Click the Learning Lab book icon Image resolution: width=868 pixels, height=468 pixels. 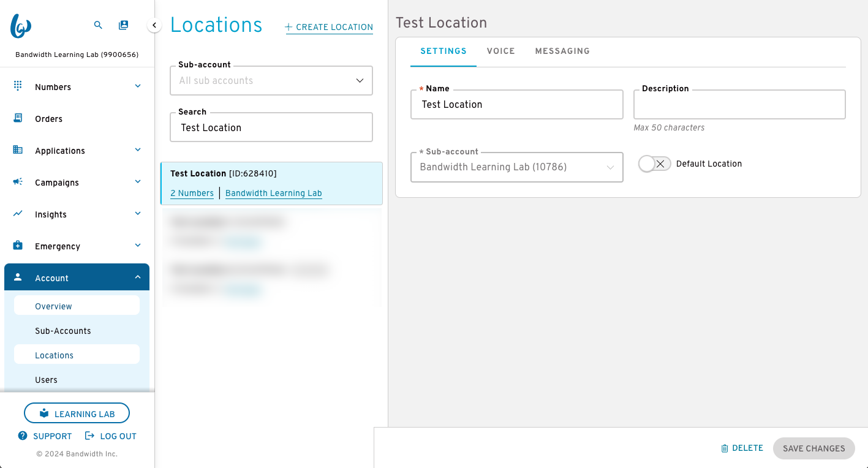(44, 413)
